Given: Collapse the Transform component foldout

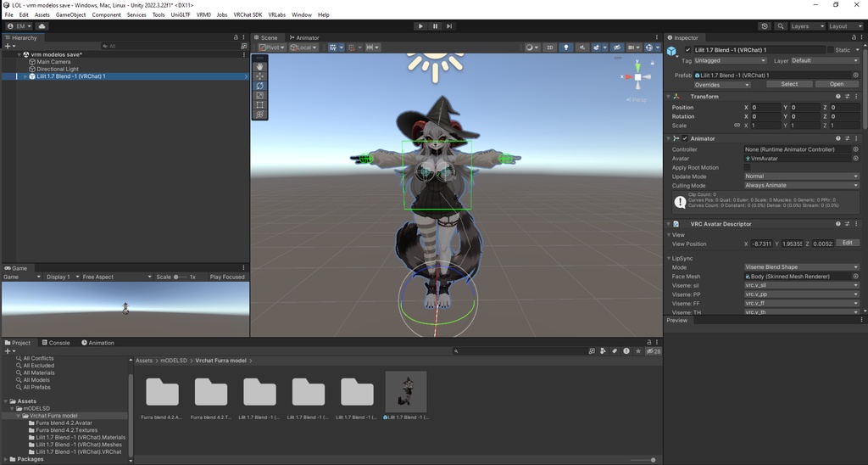Looking at the screenshot, I should pyautogui.click(x=669, y=97).
